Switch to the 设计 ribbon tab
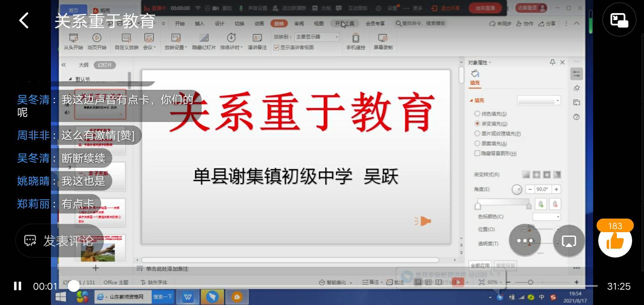 (x=219, y=24)
